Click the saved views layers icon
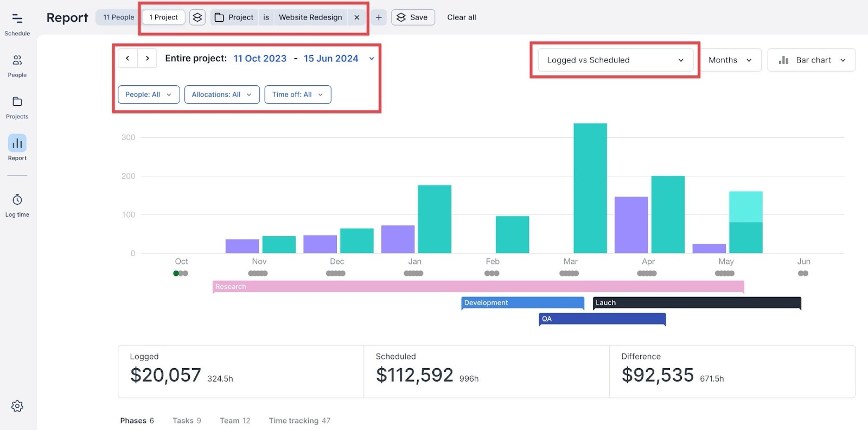The height and width of the screenshot is (430, 868). coord(197,17)
